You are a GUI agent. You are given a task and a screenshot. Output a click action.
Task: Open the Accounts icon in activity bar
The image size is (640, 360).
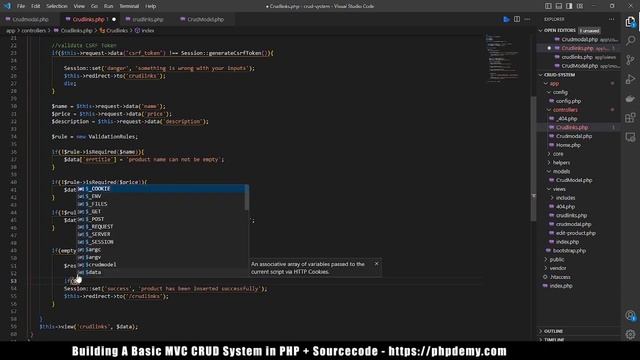630,316
